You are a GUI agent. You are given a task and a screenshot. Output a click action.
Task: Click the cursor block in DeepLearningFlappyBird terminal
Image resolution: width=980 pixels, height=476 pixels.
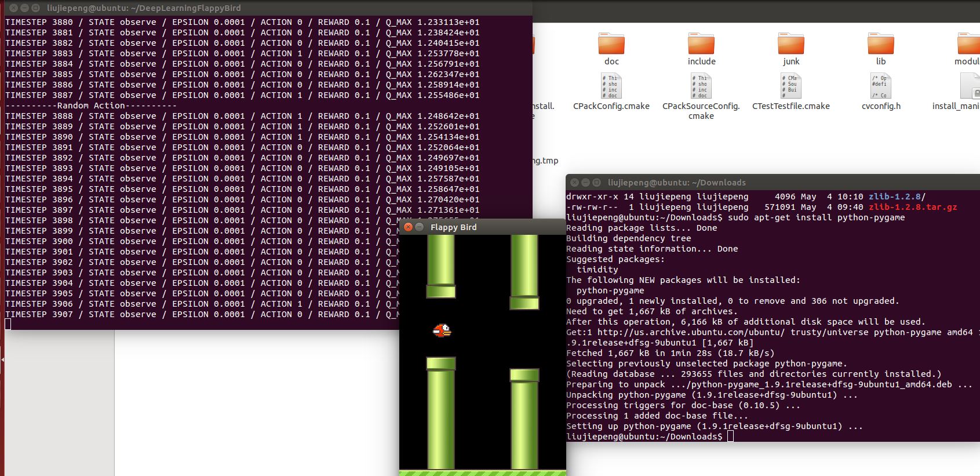click(x=8, y=325)
